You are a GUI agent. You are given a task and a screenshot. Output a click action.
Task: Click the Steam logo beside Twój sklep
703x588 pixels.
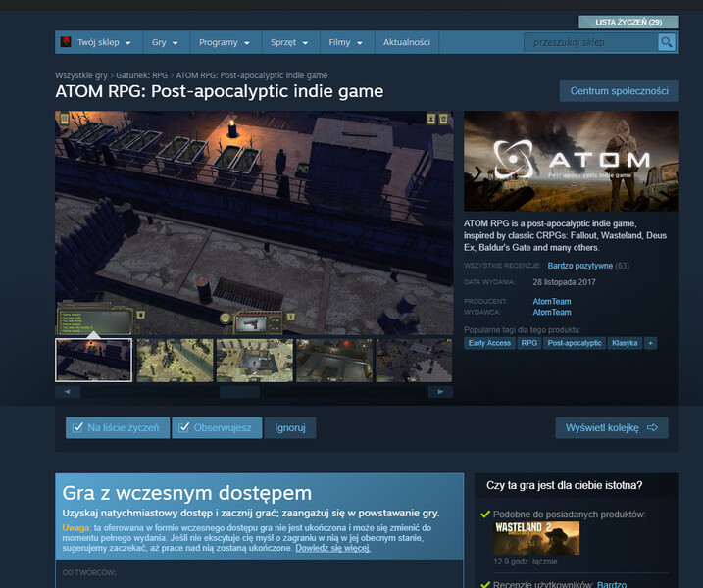(x=66, y=43)
